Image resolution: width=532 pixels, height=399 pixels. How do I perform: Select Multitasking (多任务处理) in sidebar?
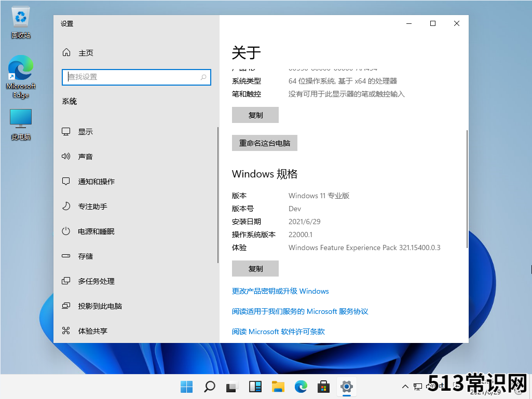96,281
